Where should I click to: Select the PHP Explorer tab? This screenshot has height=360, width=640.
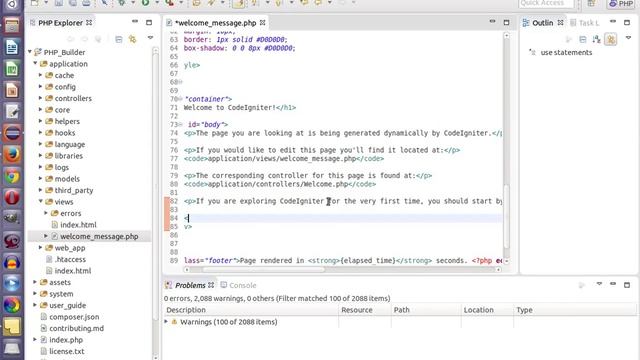pos(61,23)
